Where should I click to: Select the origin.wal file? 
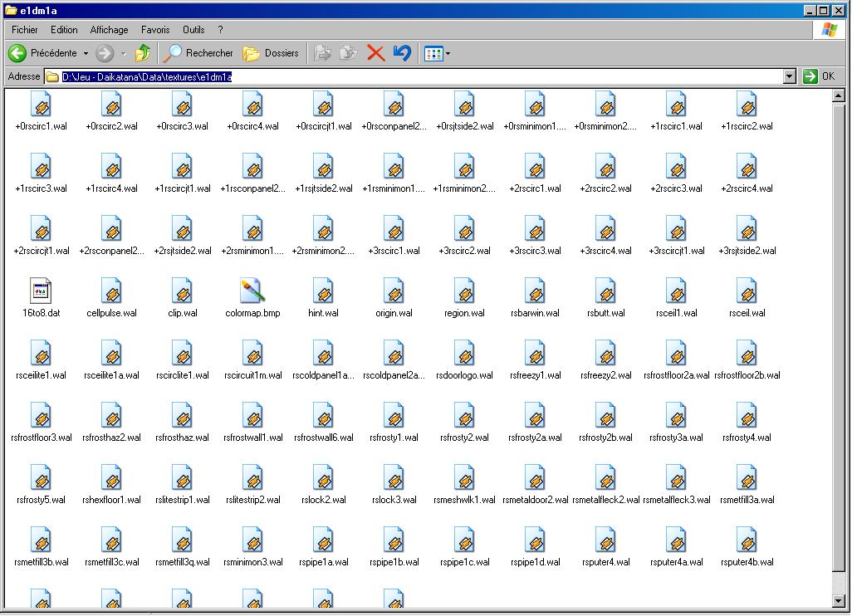pos(394,291)
